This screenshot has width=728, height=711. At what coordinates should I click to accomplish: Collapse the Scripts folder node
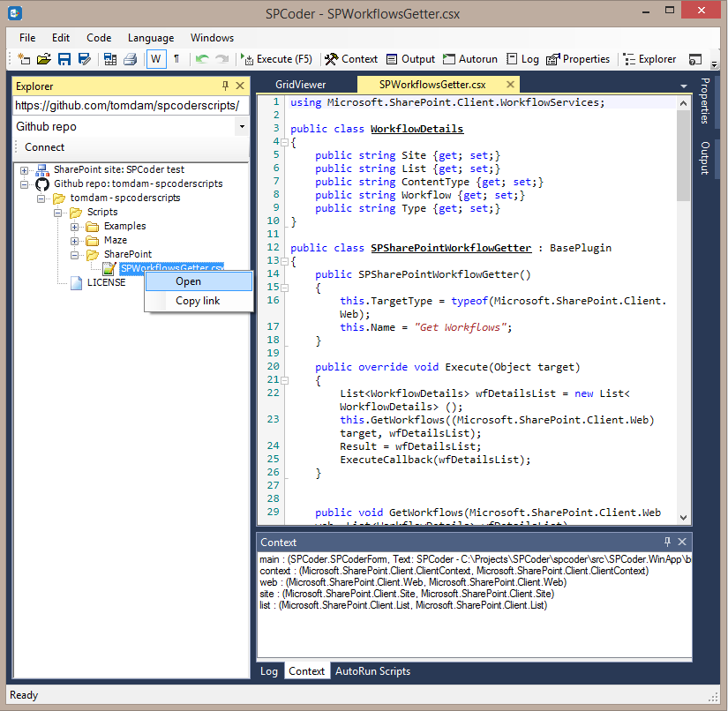(x=57, y=213)
